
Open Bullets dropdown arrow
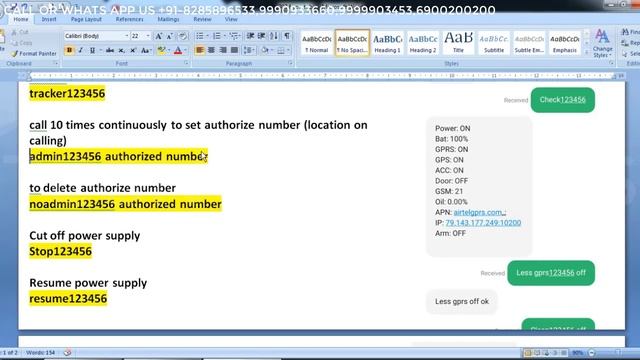pos(207,36)
